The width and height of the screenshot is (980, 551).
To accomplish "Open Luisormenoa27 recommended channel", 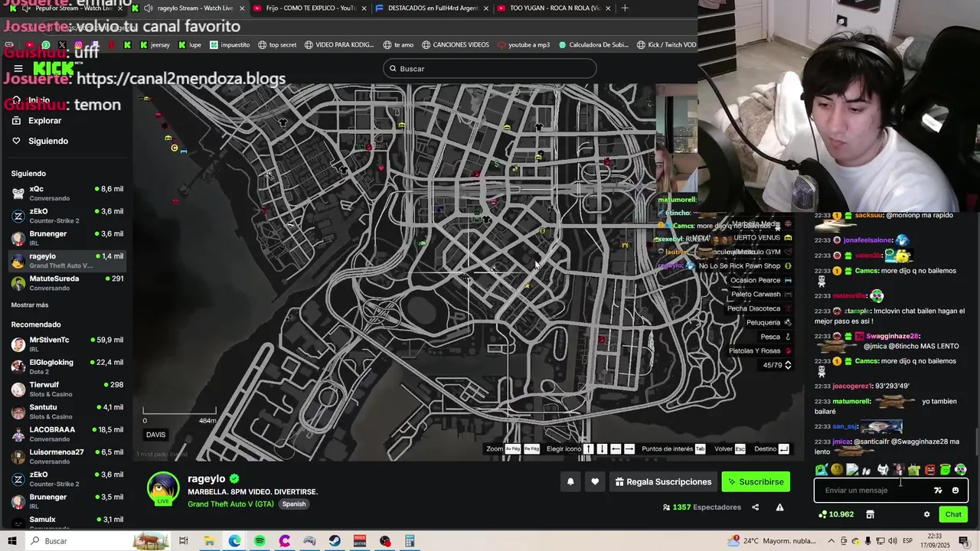I will 67,457.
